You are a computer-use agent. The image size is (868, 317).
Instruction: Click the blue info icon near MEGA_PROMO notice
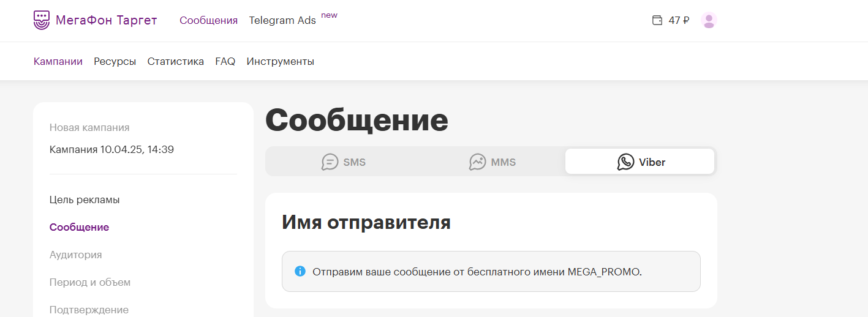click(300, 271)
